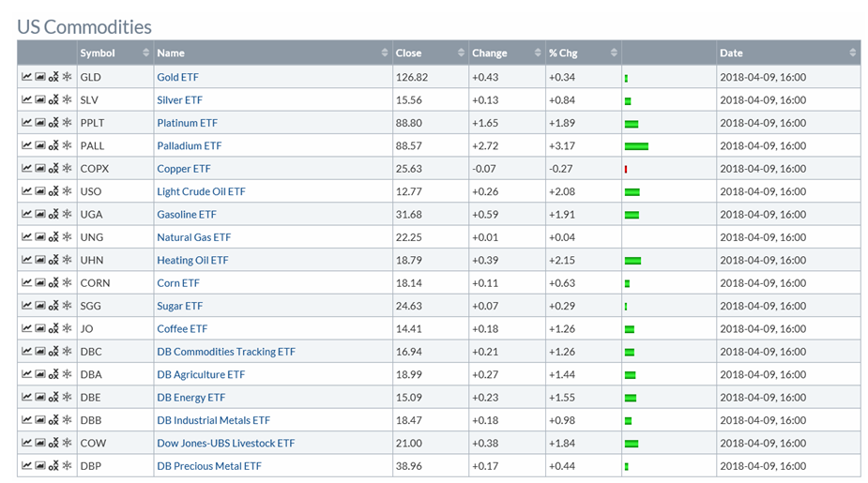Click the UHN symbol cell

tap(90, 261)
